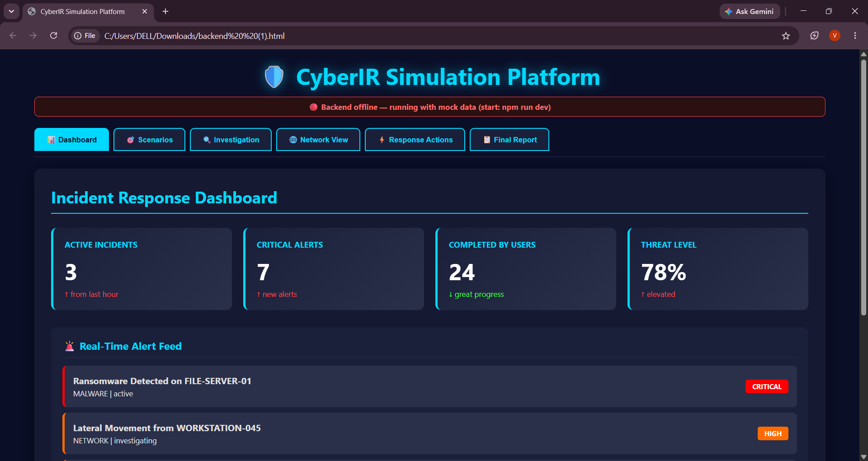Open the Chrome profile avatar
Screen dimensions: 868x461
click(835, 36)
